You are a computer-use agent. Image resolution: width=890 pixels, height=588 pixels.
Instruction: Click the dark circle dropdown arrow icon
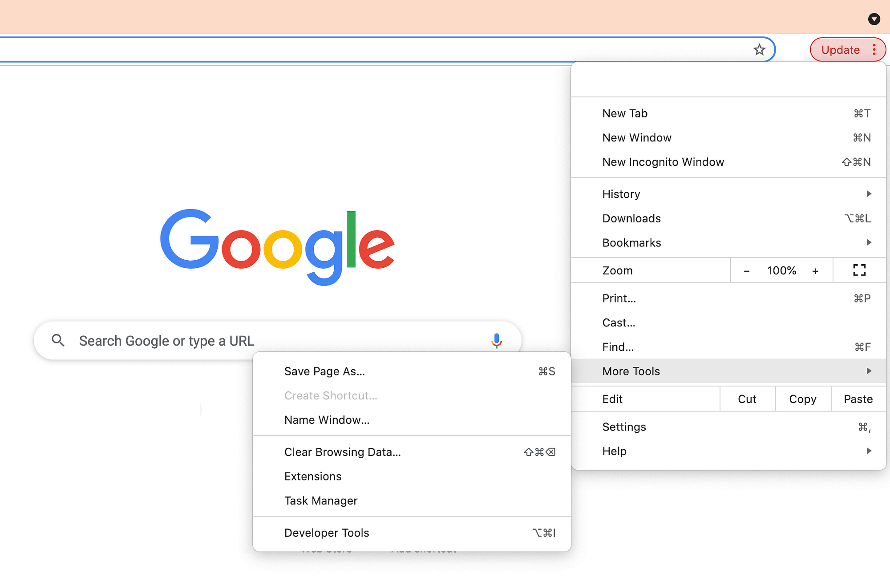(x=874, y=19)
